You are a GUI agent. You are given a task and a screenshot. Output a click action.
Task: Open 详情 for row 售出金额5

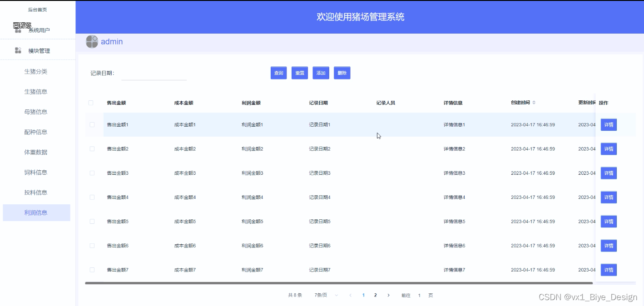(609, 222)
